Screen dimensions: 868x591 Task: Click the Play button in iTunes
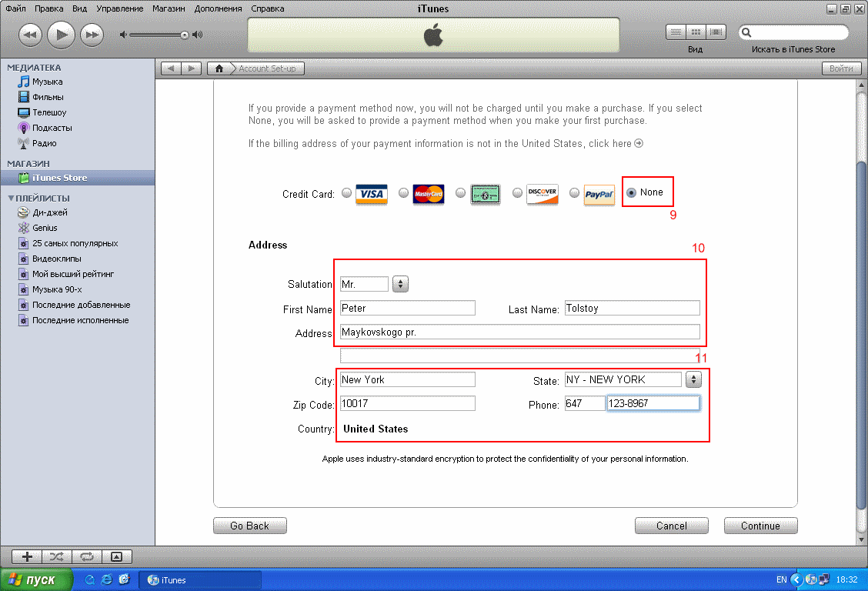pyautogui.click(x=61, y=35)
